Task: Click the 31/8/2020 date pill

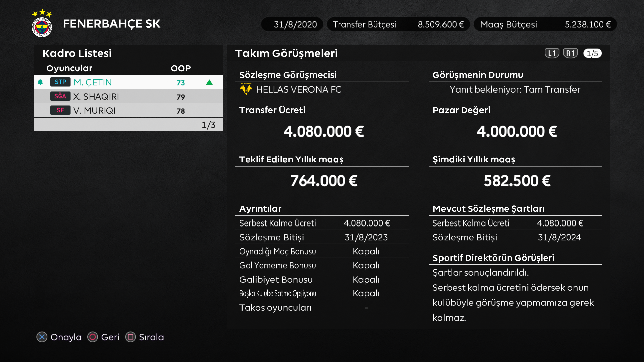Action: pyautogui.click(x=292, y=24)
